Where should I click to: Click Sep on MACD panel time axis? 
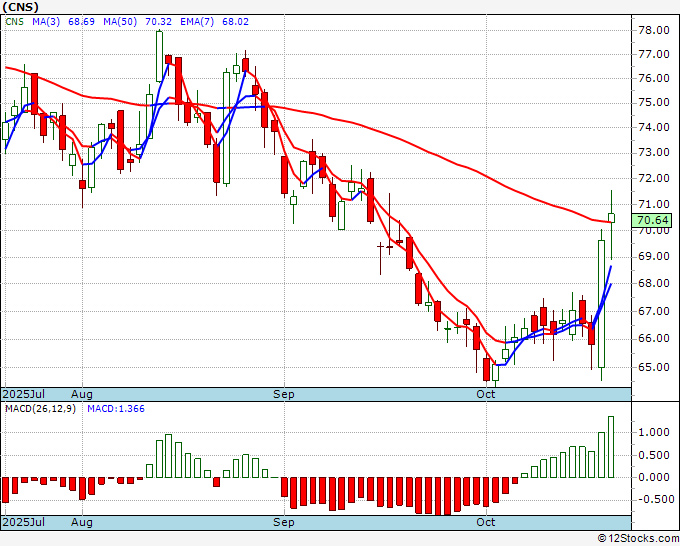click(284, 522)
